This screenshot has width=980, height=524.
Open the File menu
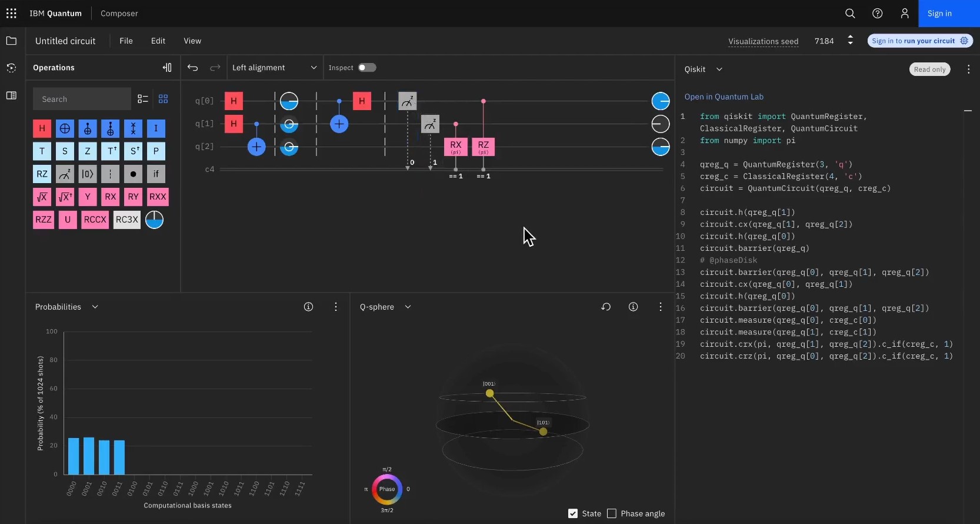[126, 41]
